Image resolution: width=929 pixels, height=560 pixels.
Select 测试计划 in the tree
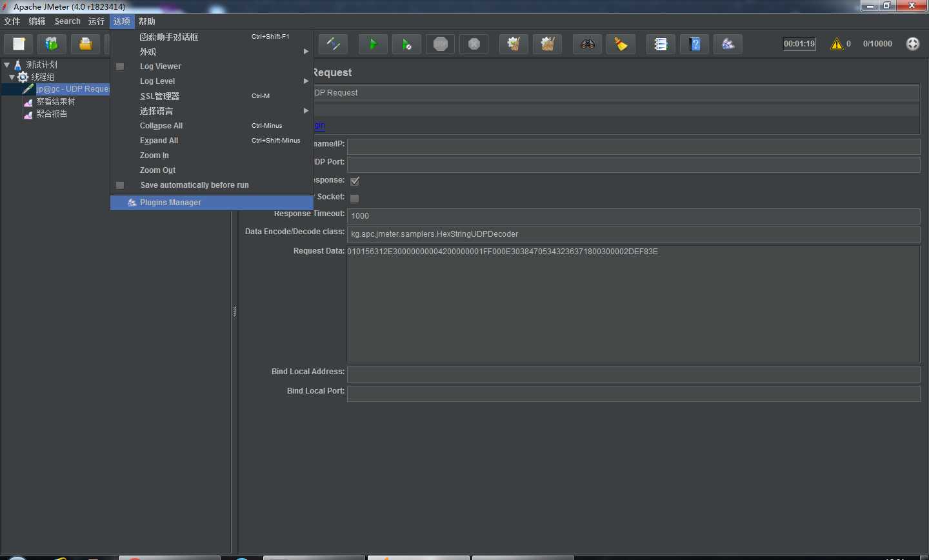41,65
